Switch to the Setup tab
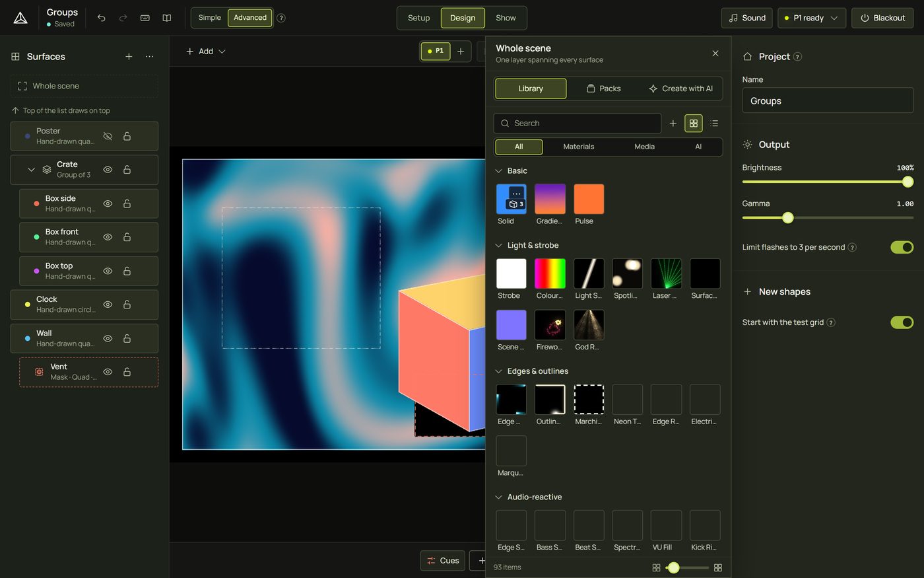Screen dimensions: 924x578 click(x=418, y=18)
